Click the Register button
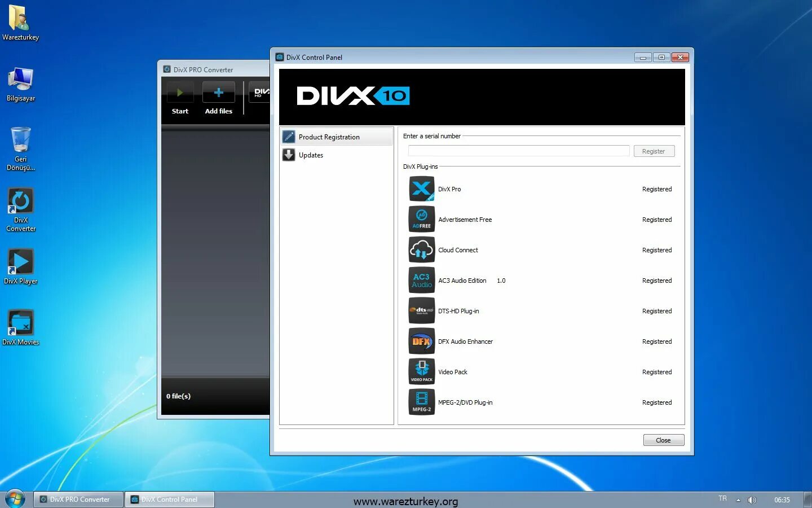Image resolution: width=812 pixels, height=508 pixels. click(x=654, y=151)
